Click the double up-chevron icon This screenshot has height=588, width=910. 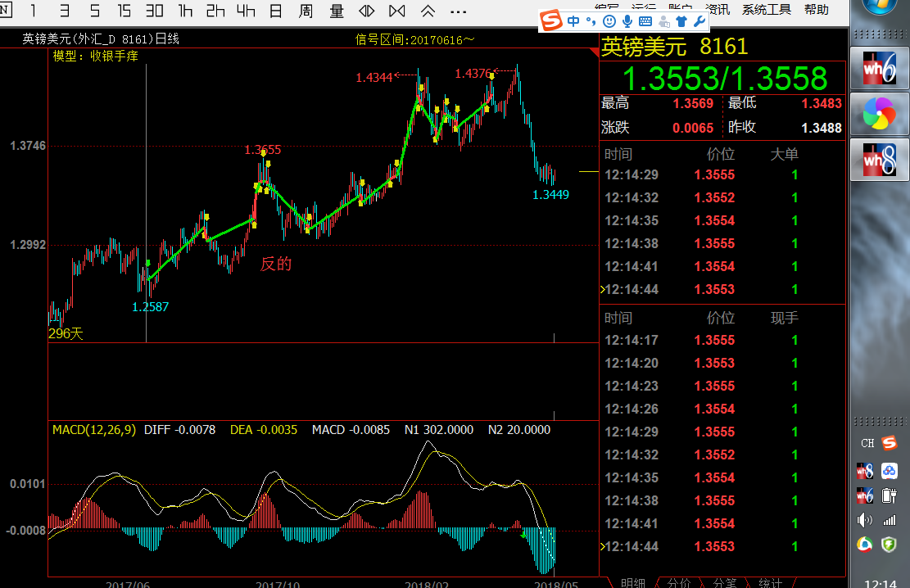(428, 11)
